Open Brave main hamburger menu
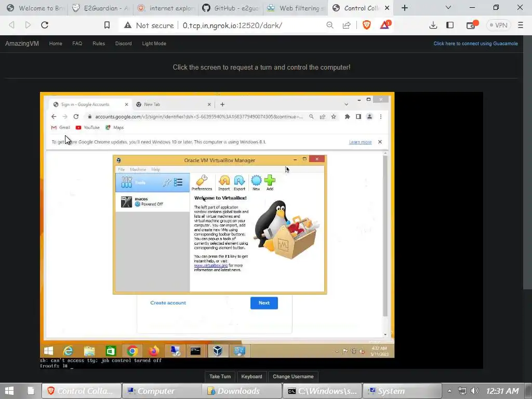The image size is (532, 399). [521, 25]
